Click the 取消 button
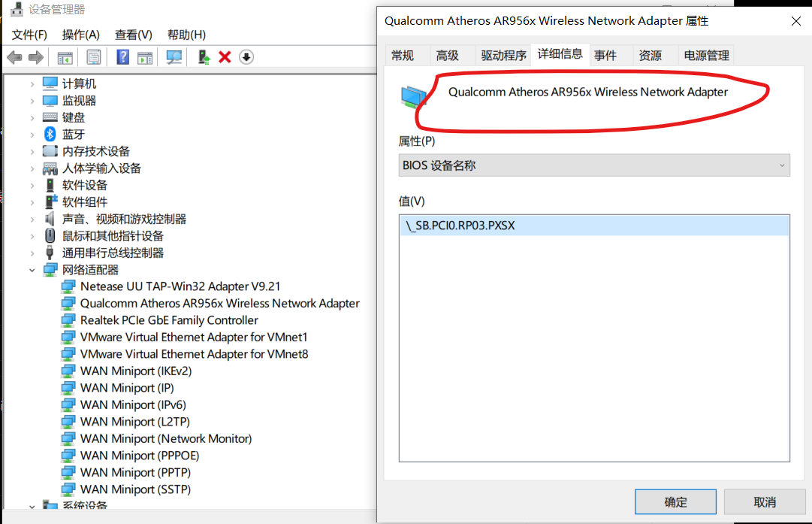This screenshot has height=524, width=812. 765,501
